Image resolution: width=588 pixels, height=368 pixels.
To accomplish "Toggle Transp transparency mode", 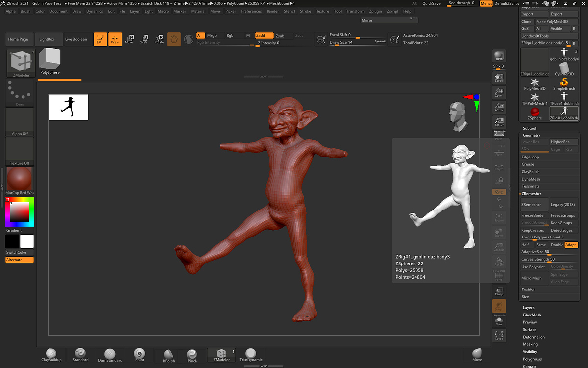I will pos(499,291).
